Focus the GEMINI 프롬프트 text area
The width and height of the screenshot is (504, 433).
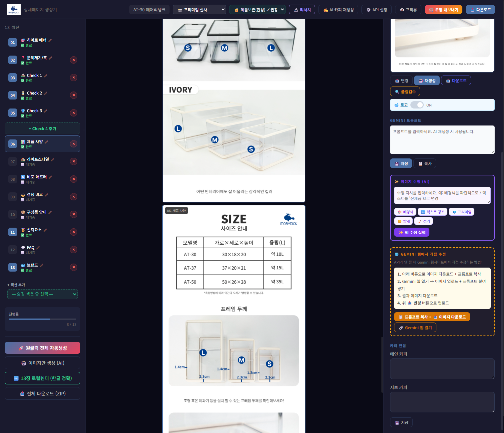[442, 140]
